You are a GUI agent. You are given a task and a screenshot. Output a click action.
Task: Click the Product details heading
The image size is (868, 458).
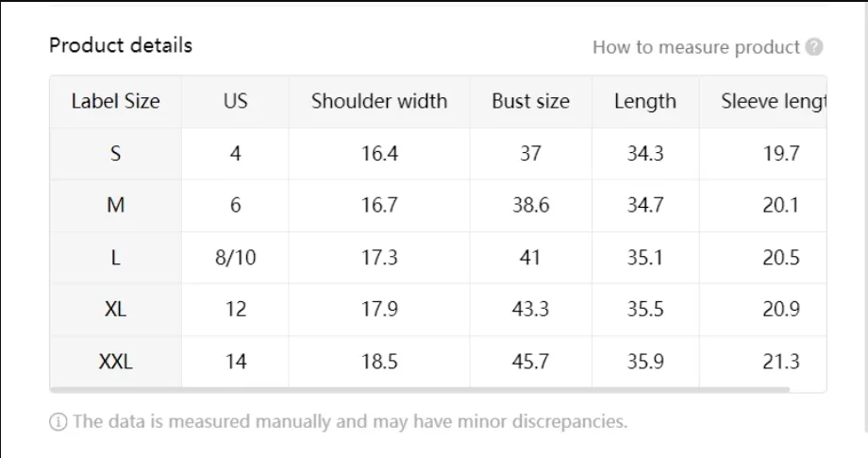pos(121,45)
